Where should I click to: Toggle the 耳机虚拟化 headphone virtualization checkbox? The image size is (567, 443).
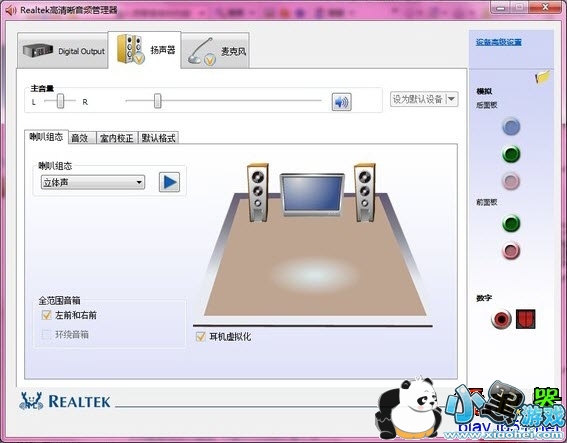[200, 337]
